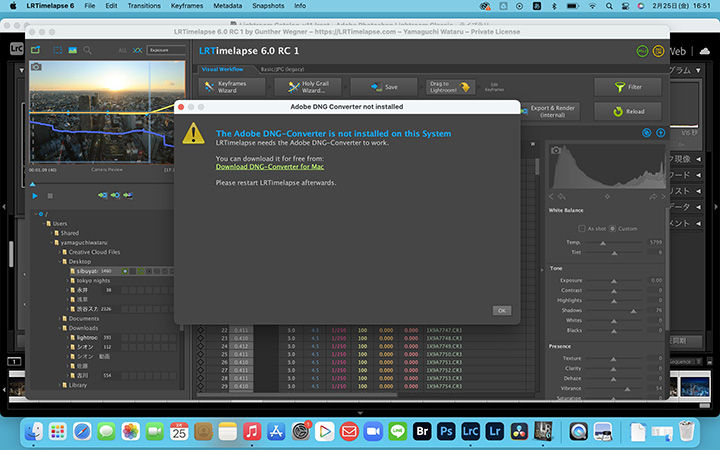Expand the Library folder
This screenshot has width=720, height=450.
59,385
